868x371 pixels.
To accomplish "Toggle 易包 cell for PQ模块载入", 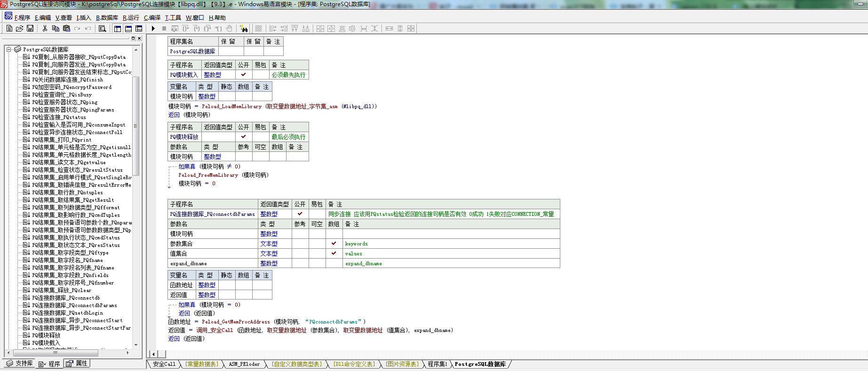I will pos(261,74).
